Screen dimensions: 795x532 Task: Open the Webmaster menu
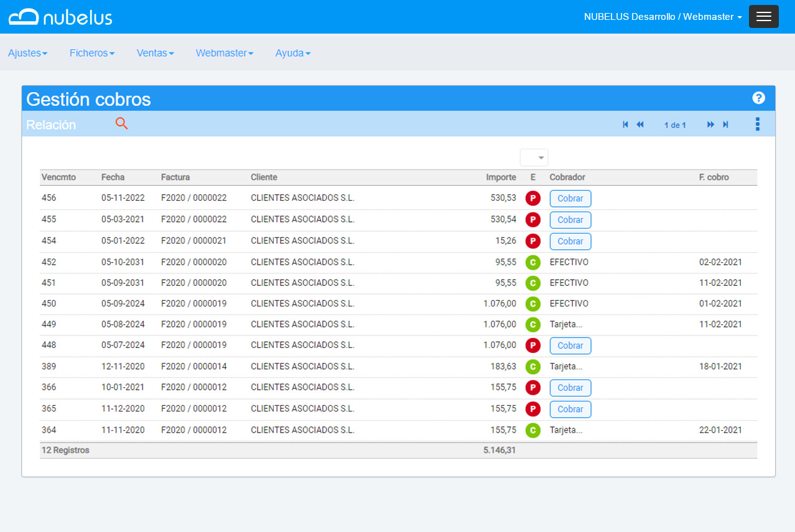point(225,53)
